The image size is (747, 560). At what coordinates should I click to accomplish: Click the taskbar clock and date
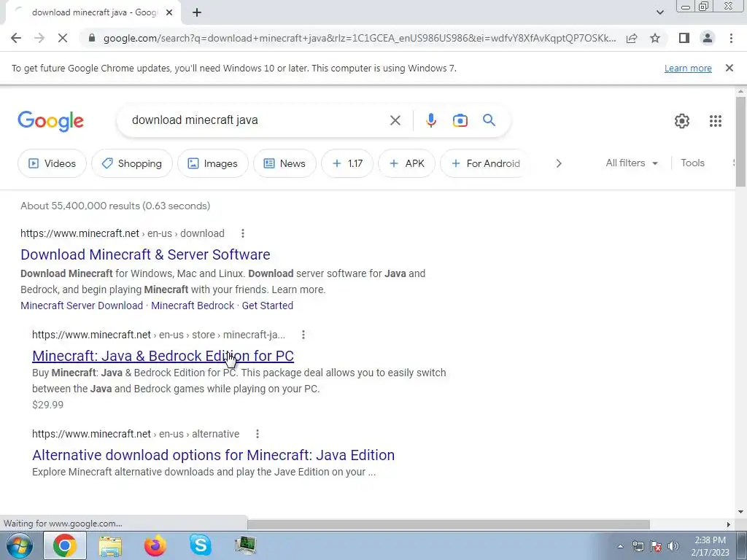click(x=710, y=546)
